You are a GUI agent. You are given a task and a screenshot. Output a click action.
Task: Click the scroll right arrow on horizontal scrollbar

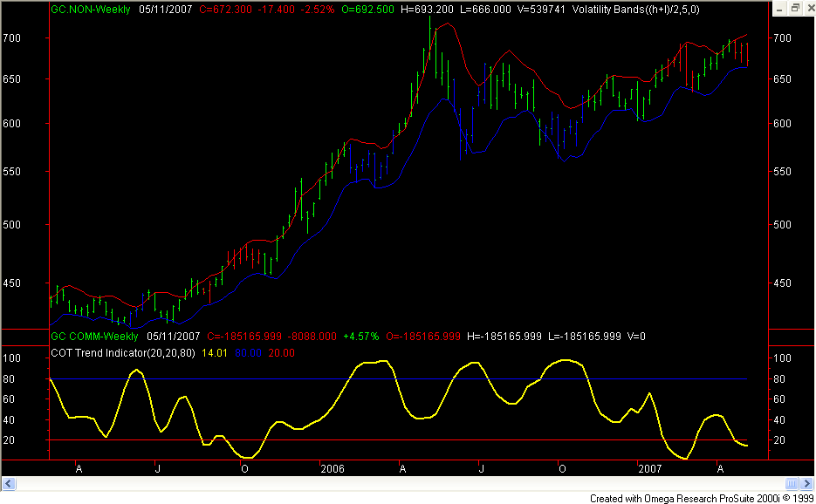point(806,484)
